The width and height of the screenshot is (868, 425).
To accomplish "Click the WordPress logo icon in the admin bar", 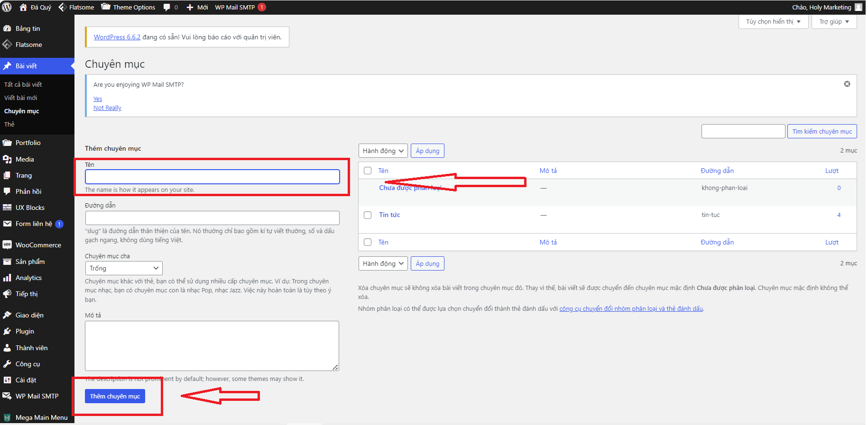I will [x=7, y=7].
